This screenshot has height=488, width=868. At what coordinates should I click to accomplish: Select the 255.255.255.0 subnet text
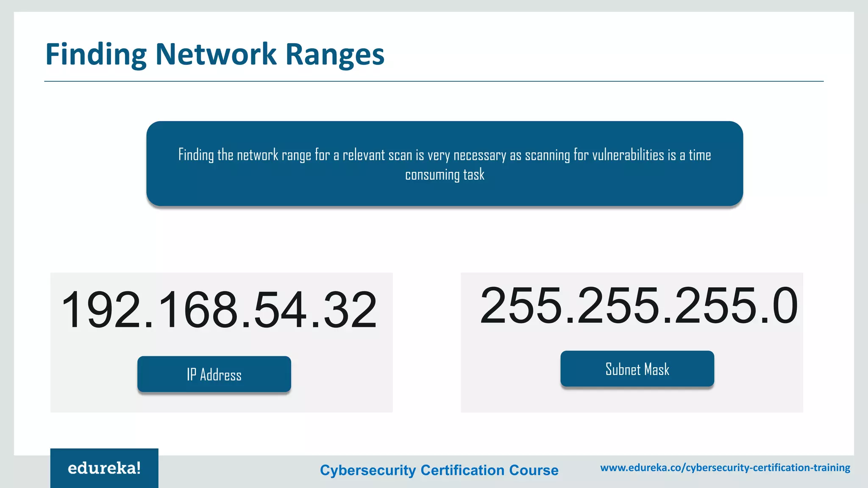pos(639,305)
